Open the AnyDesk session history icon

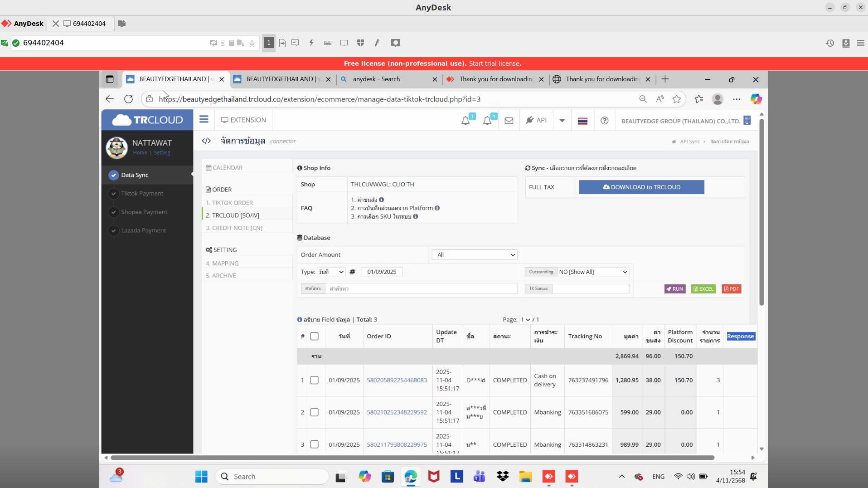[x=829, y=43]
